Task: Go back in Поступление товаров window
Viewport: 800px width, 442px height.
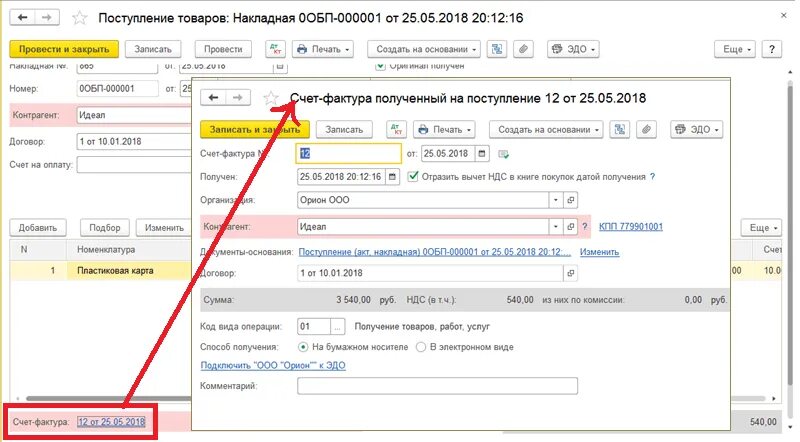Action: 22,18
